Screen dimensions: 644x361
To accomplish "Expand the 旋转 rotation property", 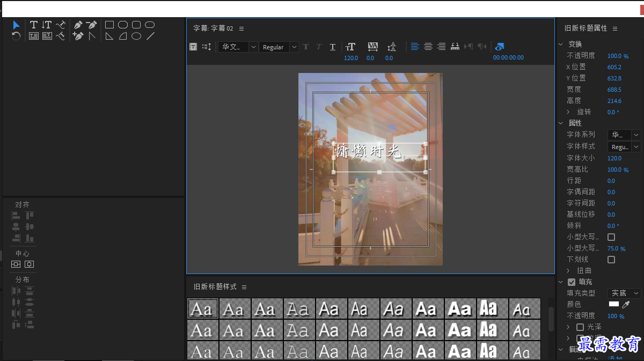I will pyautogui.click(x=569, y=112).
